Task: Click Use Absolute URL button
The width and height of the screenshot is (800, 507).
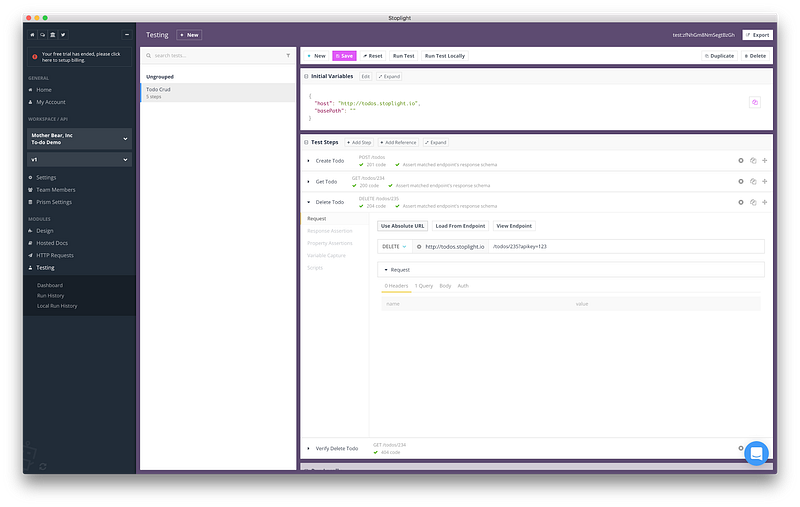Action: tap(403, 226)
